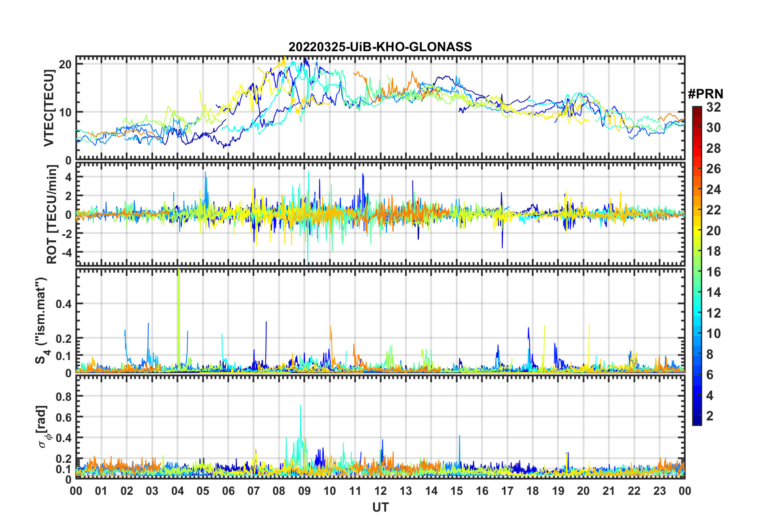Click the VTEC[TECU] y-axis label
This screenshot has height=532, width=761.
pyautogui.click(x=49, y=108)
